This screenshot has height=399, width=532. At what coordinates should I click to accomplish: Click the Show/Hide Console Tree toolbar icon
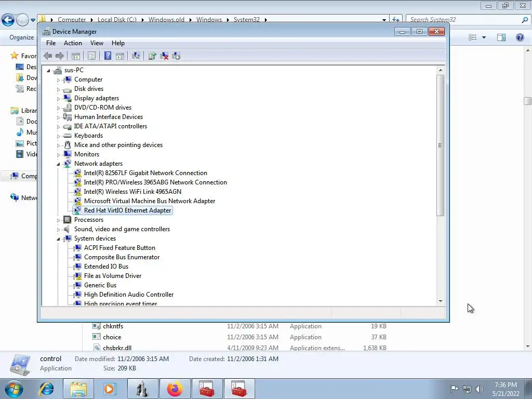pos(76,56)
